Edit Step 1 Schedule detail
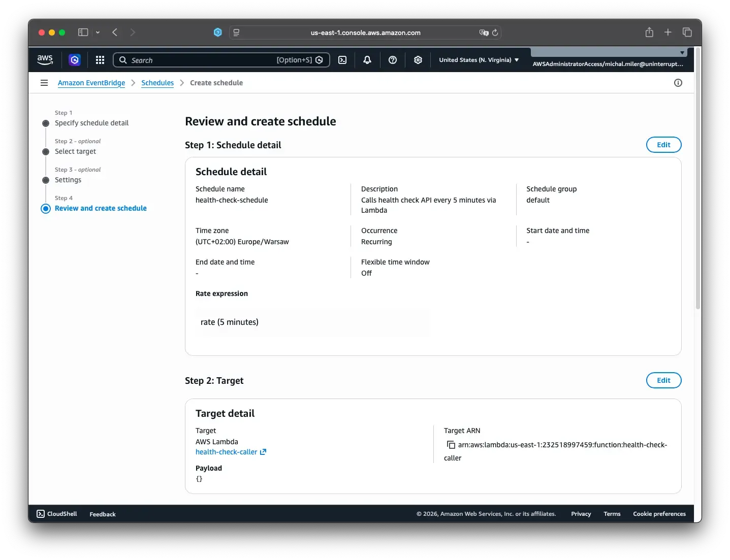The image size is (730, 560). [663, 145]
